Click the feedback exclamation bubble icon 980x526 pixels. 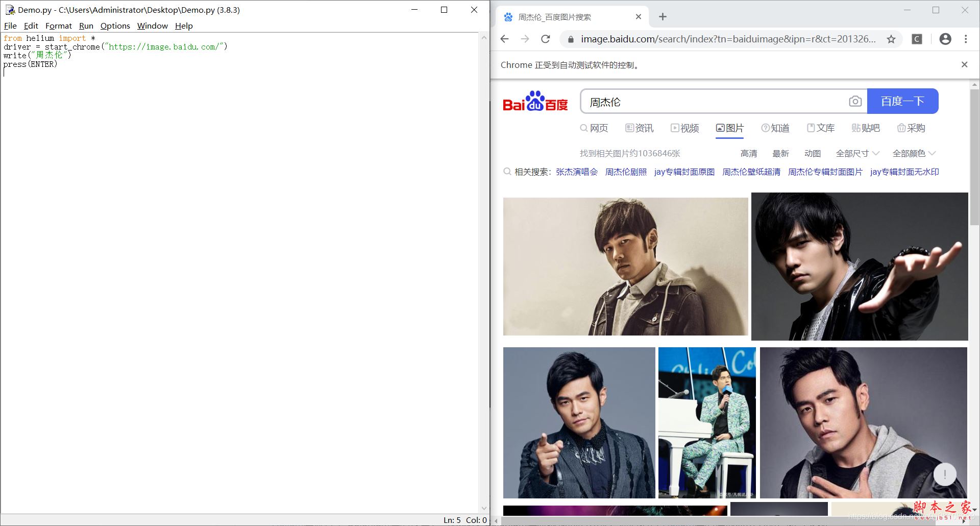pyautogui.click(x=945, y=474)
